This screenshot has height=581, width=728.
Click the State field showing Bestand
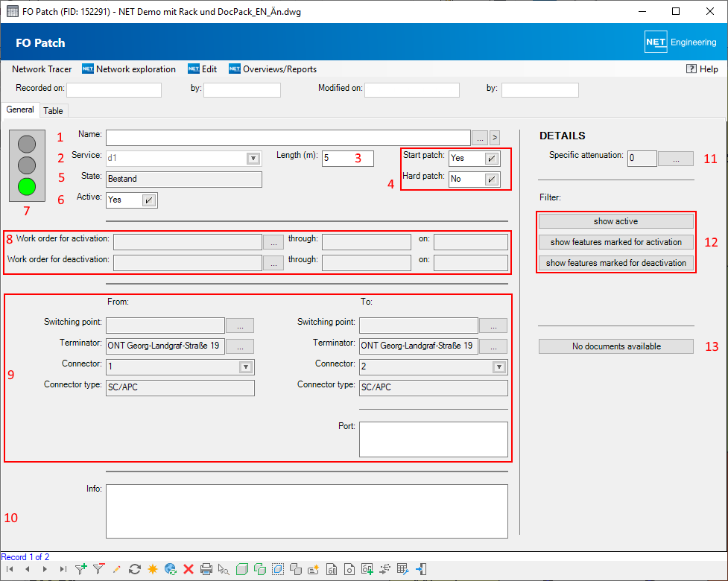coord(184,180)
